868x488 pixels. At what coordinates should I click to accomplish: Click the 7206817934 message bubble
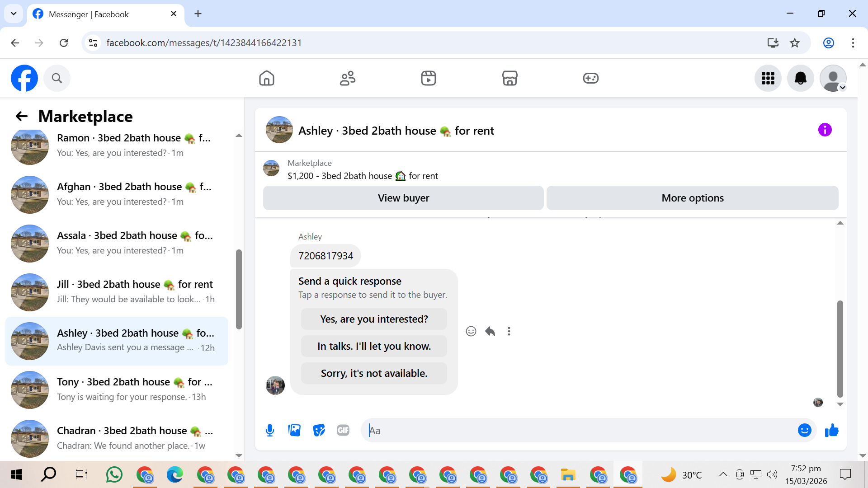pyautogui.click(x=325, y=256)
